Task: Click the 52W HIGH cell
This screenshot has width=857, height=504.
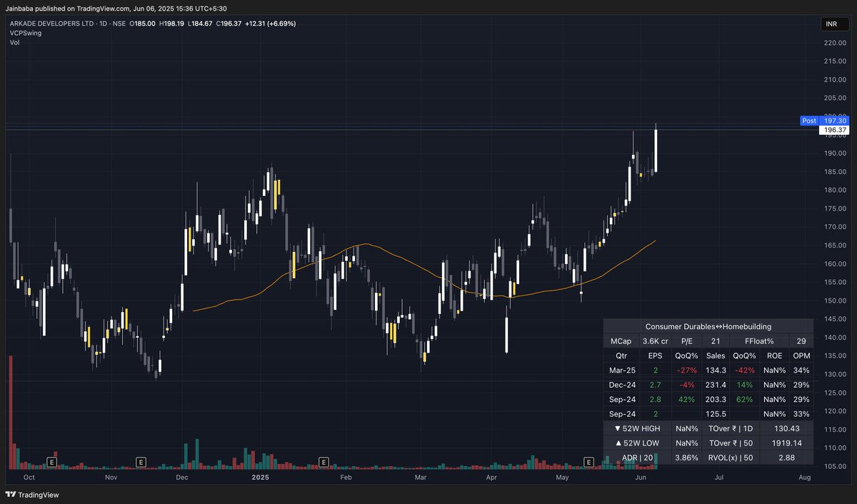Action: 638,428
